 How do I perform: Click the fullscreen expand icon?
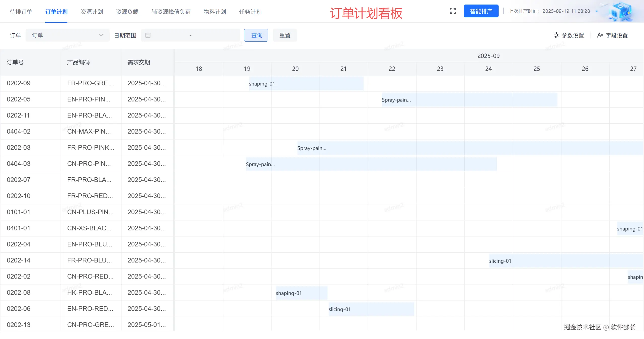(453, 11)
